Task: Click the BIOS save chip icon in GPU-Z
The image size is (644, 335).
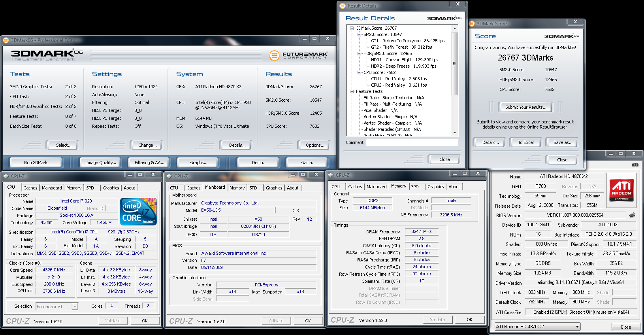Action: pyautogui.click(x=632, y=215)
